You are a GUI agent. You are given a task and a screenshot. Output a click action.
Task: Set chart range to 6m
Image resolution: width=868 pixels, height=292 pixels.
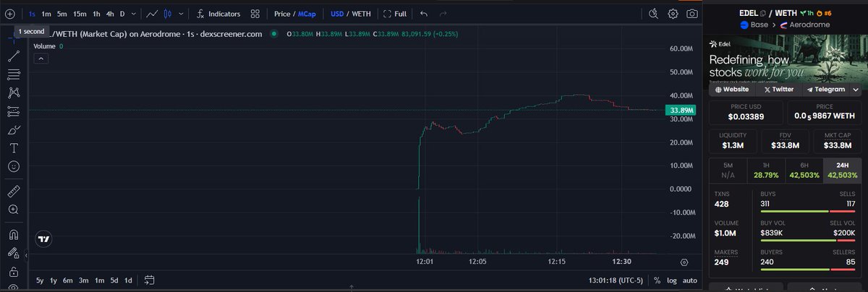click(68, 280)
